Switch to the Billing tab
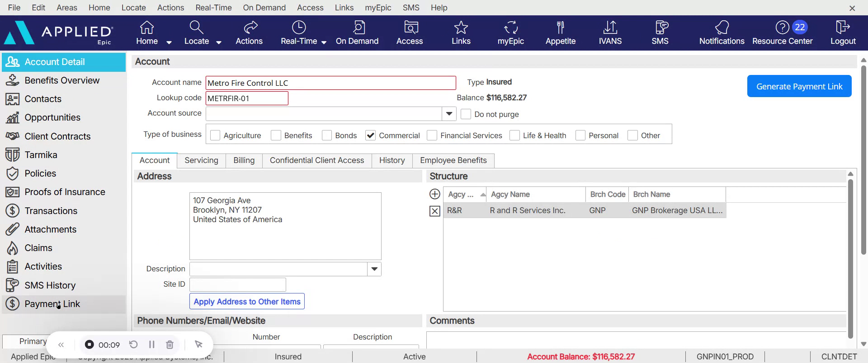 click(244, 160)
